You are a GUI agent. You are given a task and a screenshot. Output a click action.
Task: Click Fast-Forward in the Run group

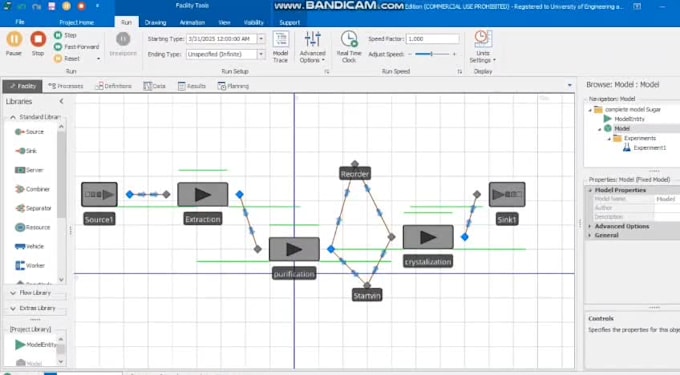point(76,47)
